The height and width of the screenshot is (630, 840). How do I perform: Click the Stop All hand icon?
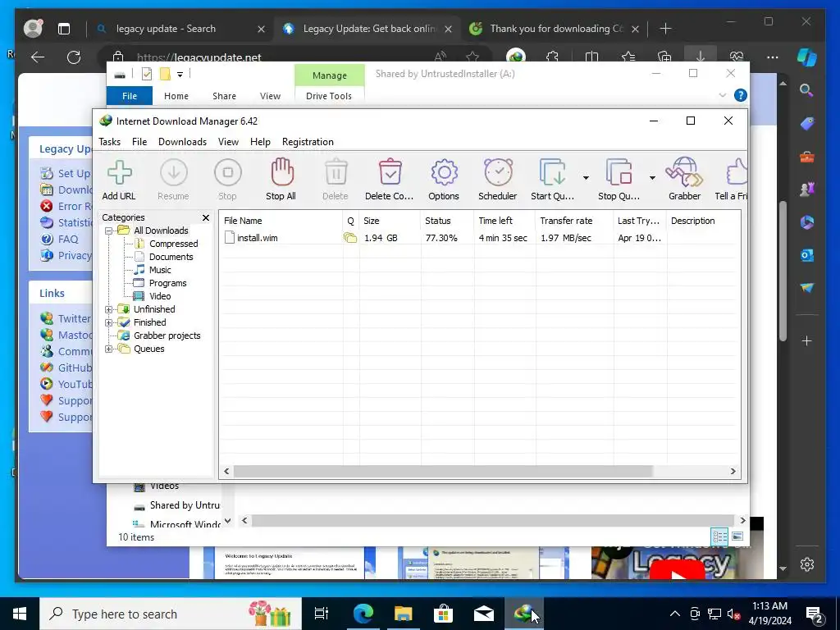[282, 172]
